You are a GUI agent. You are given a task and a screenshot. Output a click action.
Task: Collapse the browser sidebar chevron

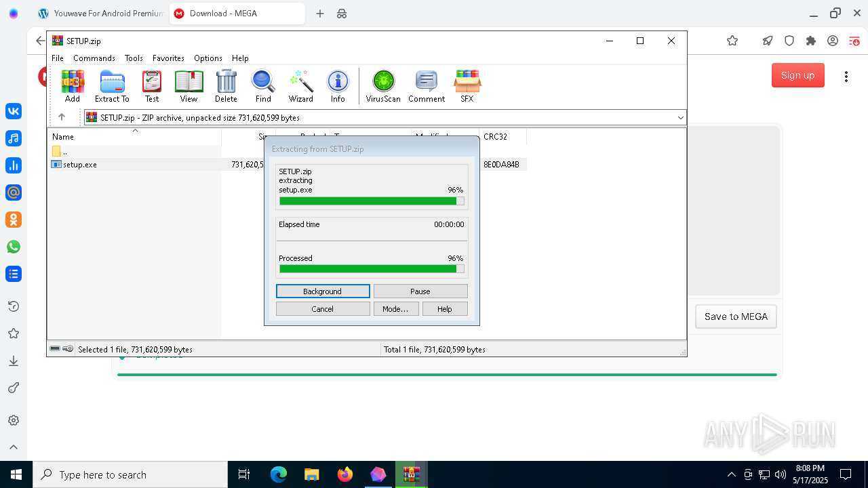[14, 447]
